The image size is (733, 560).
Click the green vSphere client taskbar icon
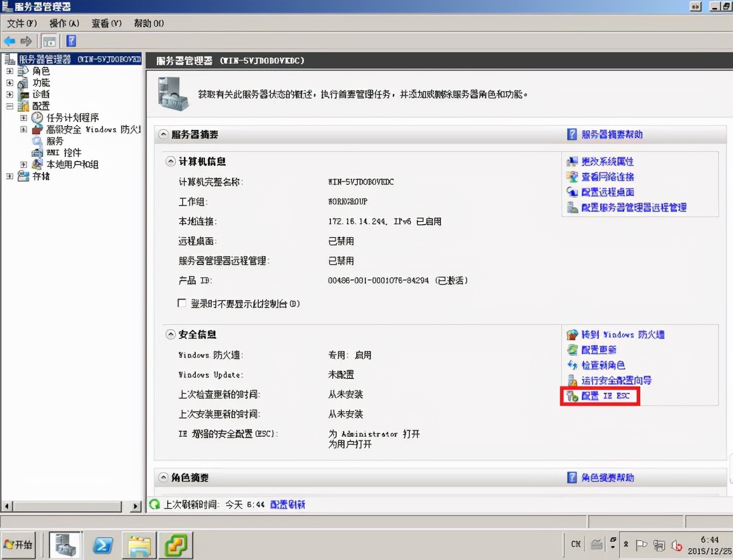pyautogui.click(x=176, y=545)
